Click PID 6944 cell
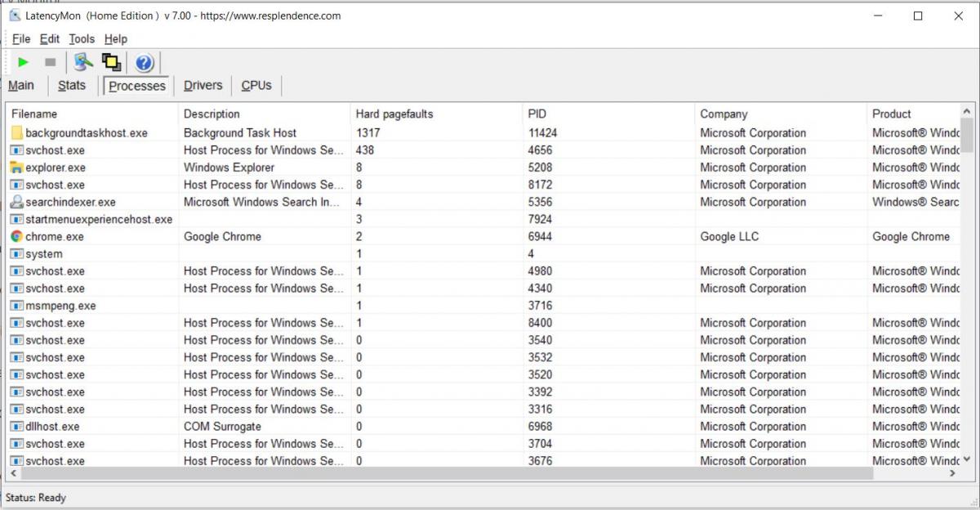The height and width of the screenshot is (510, 980). (540, 236)
